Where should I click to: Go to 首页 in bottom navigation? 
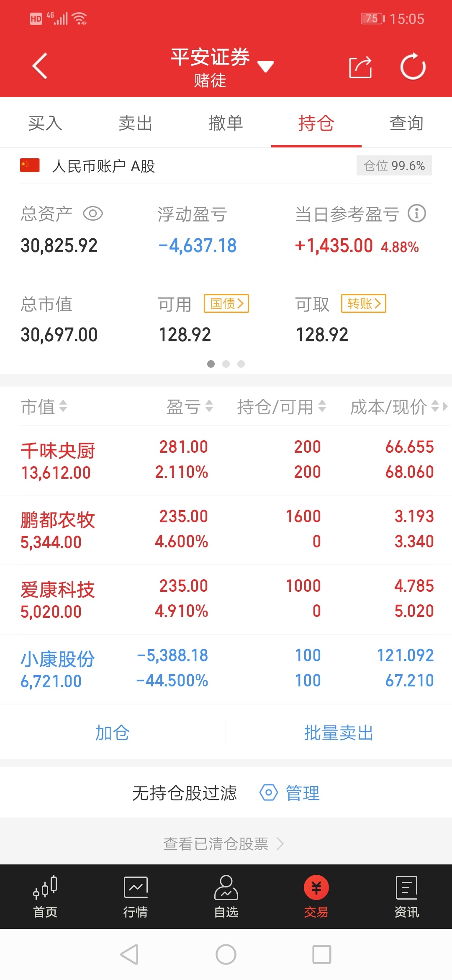(45, 897)
